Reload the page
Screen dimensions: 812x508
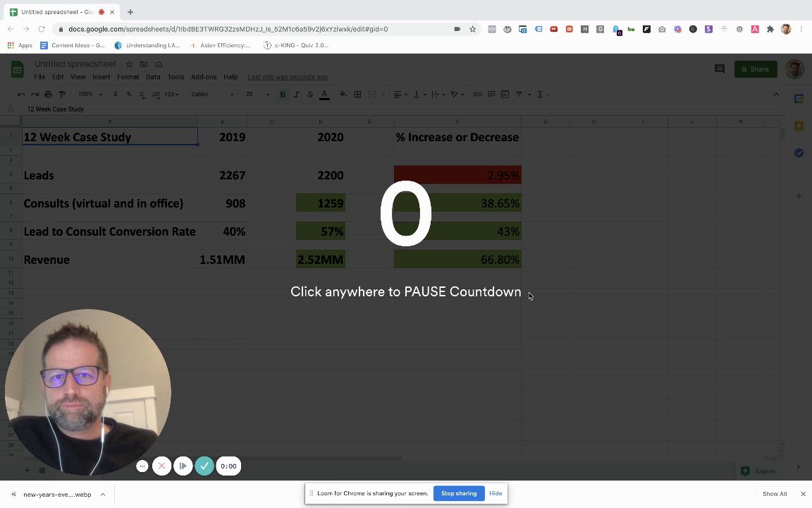[42, 29]
